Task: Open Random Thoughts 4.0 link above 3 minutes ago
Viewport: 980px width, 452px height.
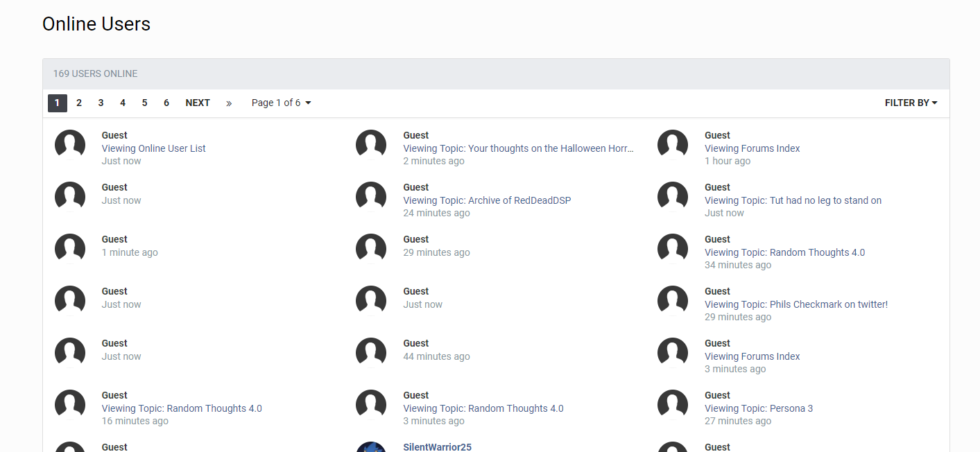Action: [483, 408]
